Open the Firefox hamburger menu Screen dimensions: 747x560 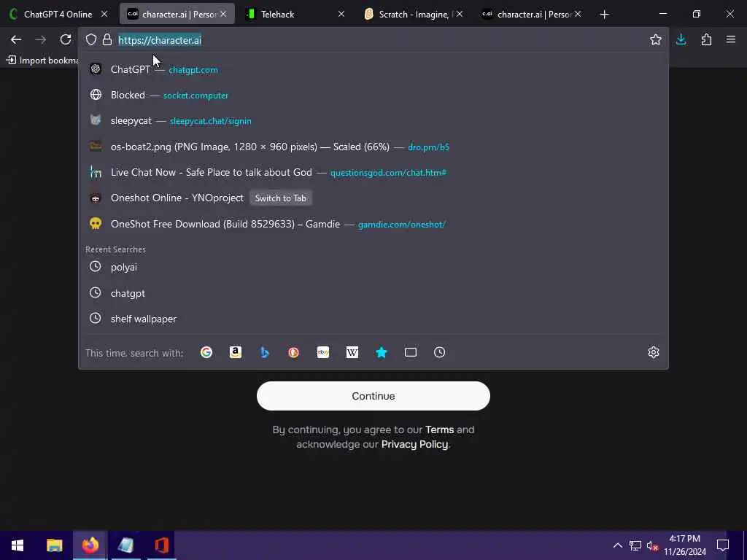click(x=731, y=40)
